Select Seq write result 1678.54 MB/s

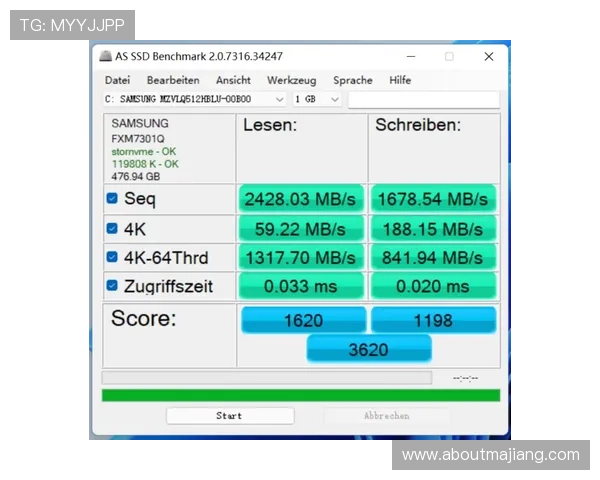(x=433, y=199)
